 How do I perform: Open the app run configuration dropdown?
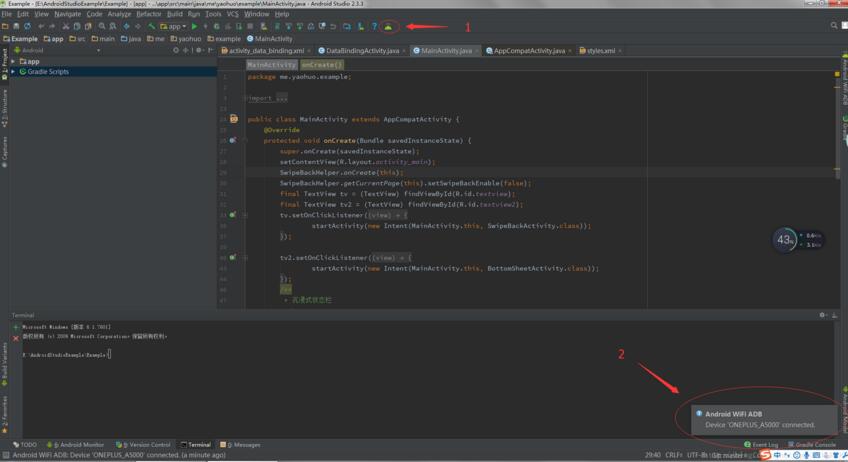tap(174, 26)
